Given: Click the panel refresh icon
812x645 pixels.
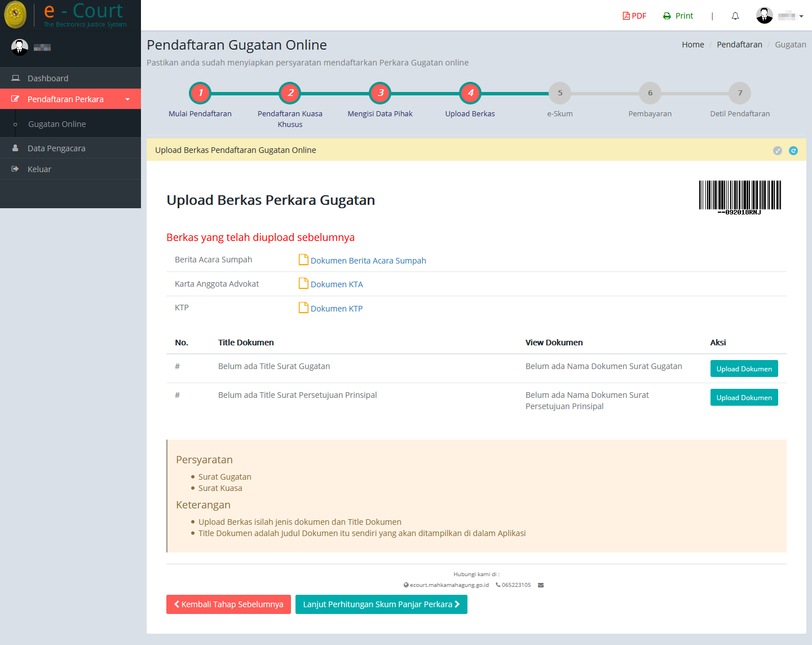Looking at the screenshot, I should [793, 151].
